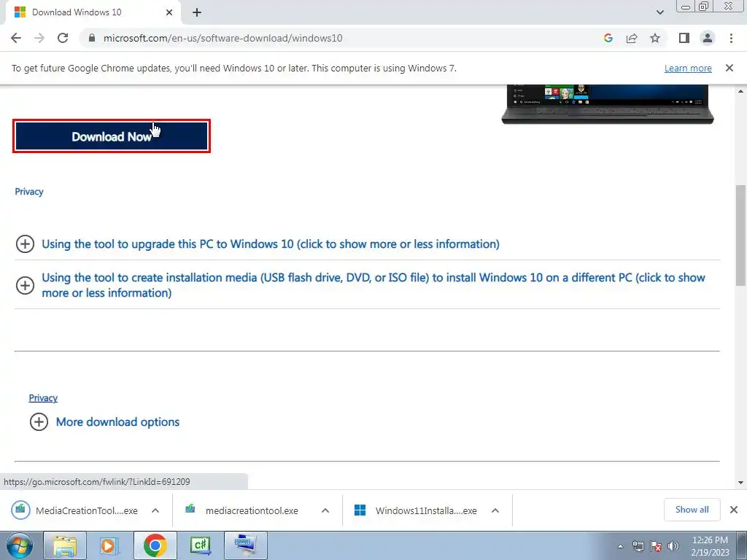747x560 pixels.
Task: View site security lock info
Action: tap(92, 38)
